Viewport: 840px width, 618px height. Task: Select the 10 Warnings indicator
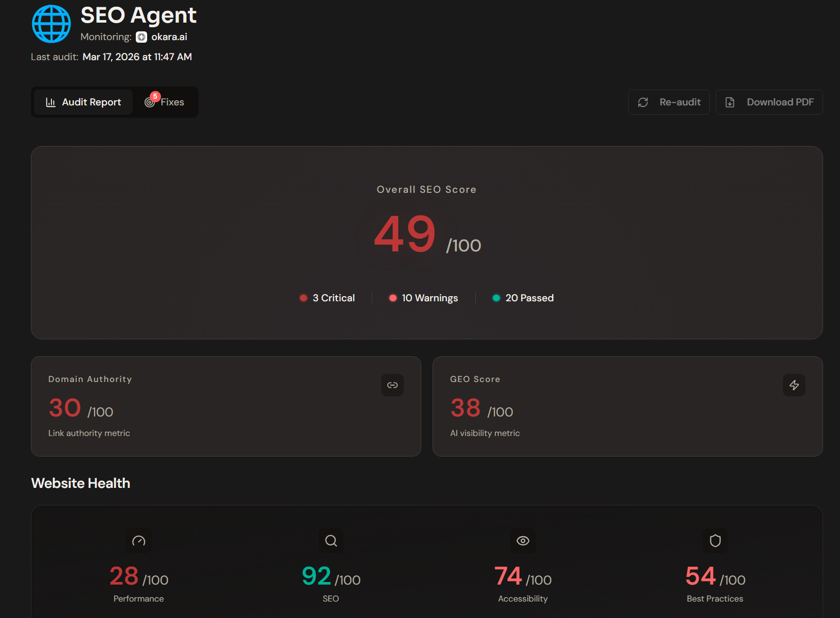pyautogui.click(x=423, y=298)
